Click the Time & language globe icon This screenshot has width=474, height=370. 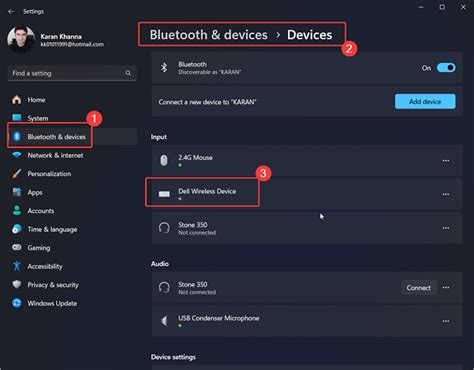[x=17, y=229]
